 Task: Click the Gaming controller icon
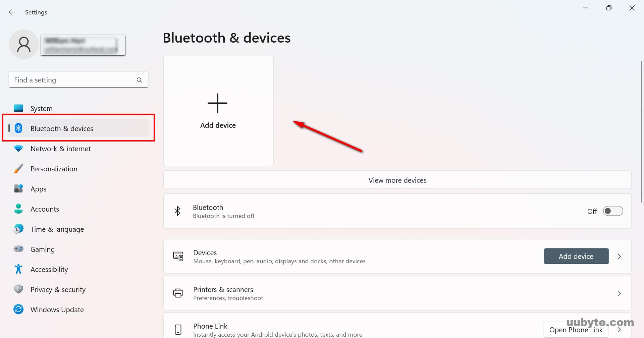(x=18, y=249)
